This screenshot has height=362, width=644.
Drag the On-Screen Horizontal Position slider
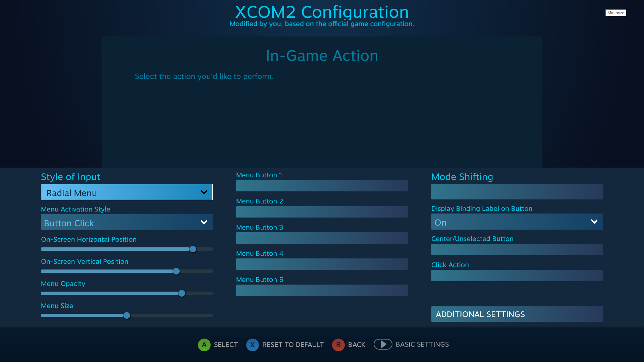pos(193,249)
